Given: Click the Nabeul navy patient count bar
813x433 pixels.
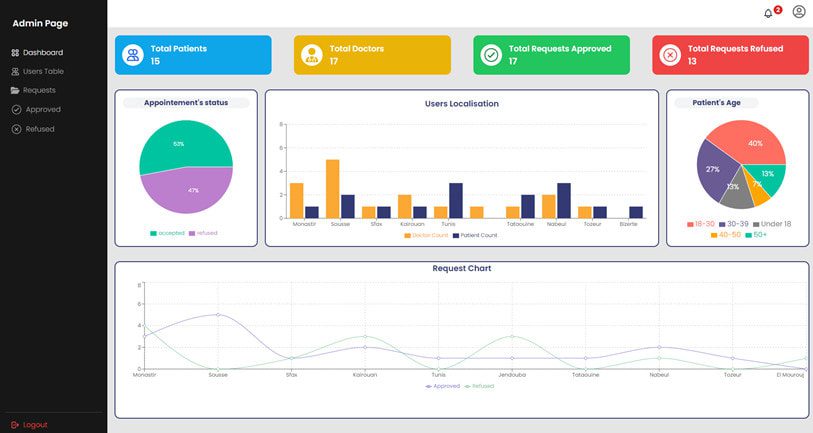Looking at the screenshot, I should pos(564,201).
